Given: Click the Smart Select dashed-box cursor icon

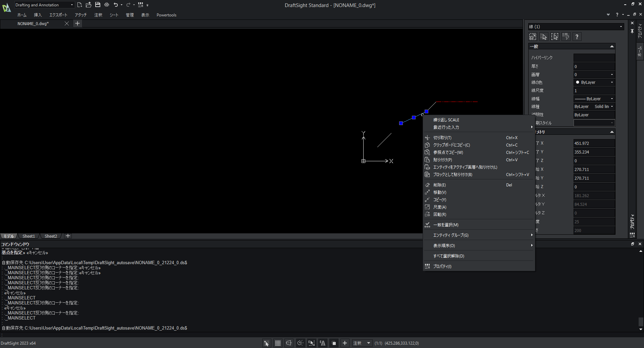Looking at the screenshot, I should pos(555,37).
